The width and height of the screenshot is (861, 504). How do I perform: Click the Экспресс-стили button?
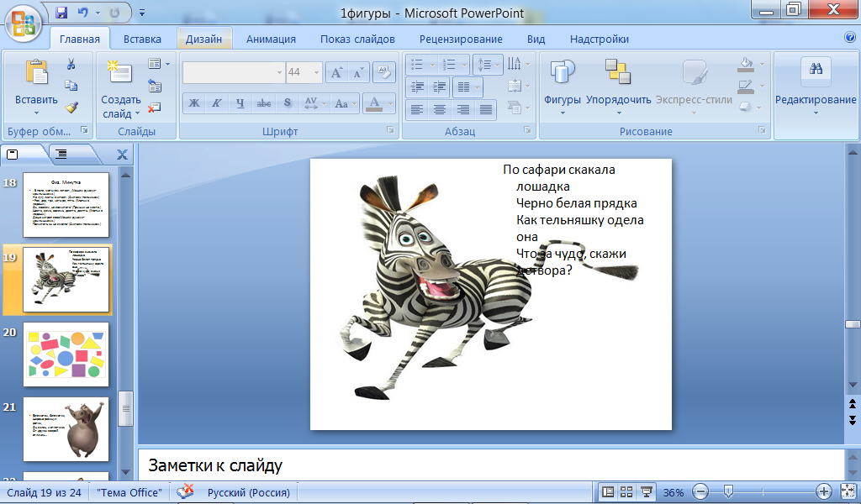coord(694,85)
